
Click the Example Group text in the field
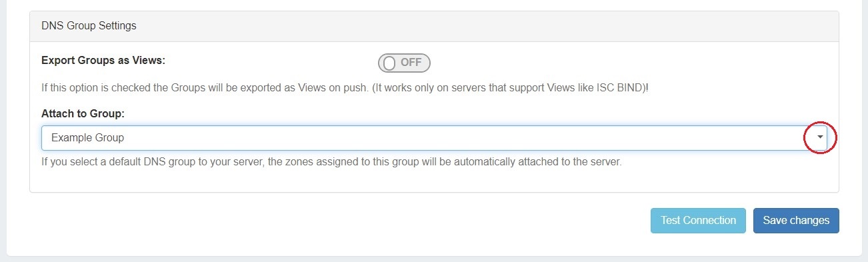click(87, 137)
